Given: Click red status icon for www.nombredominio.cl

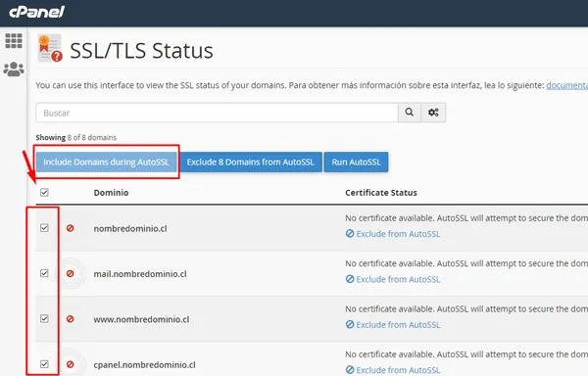Looking at the screenshot, I should pos(71,319).
